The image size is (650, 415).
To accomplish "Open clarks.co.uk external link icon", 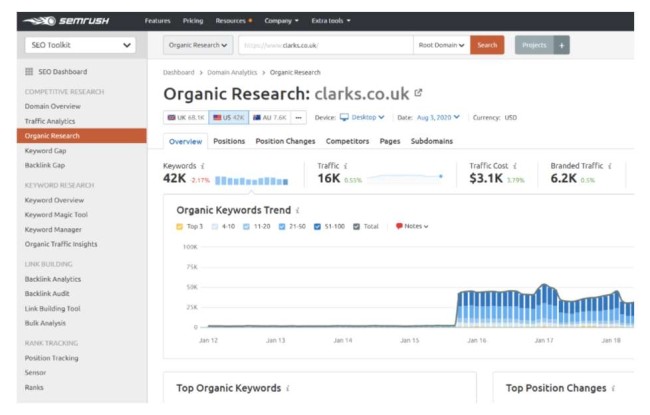I will click(x=417, y=93).
